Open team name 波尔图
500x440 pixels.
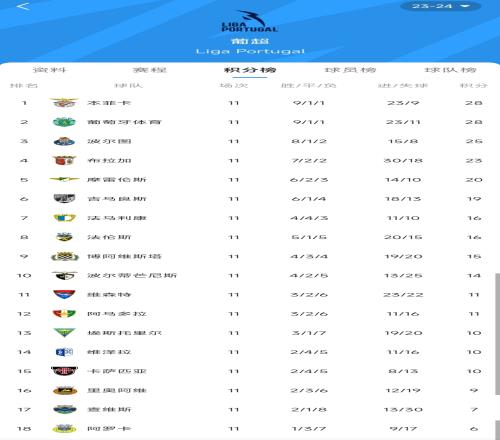click(109, 141)
